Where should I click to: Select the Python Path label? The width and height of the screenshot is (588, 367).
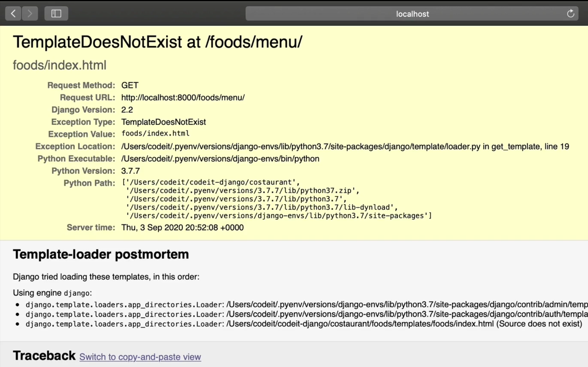tap(89, 183)
